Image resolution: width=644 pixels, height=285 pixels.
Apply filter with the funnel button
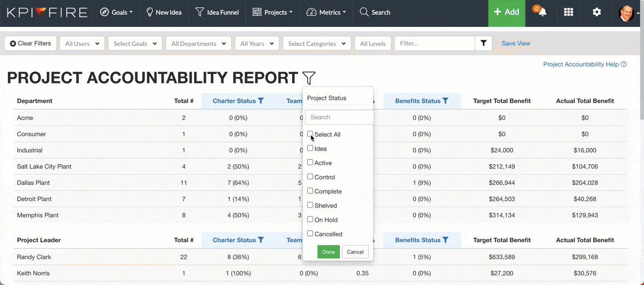click(x=483, y=43)
